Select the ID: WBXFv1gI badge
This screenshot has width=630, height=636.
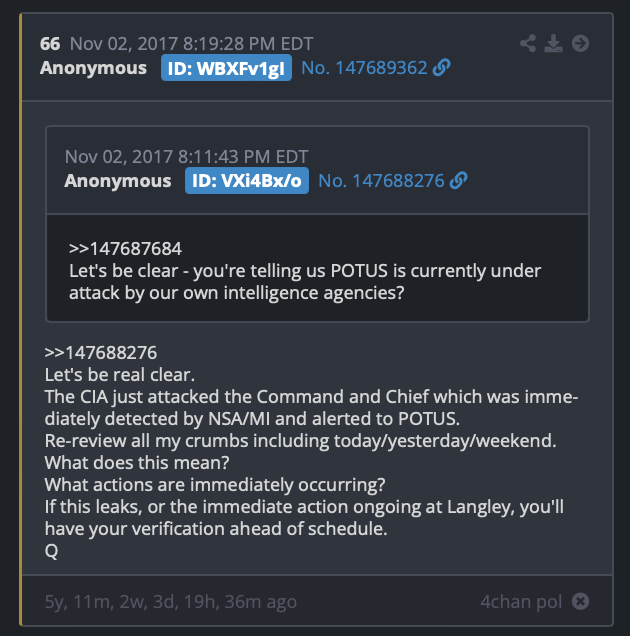(226, 68)
